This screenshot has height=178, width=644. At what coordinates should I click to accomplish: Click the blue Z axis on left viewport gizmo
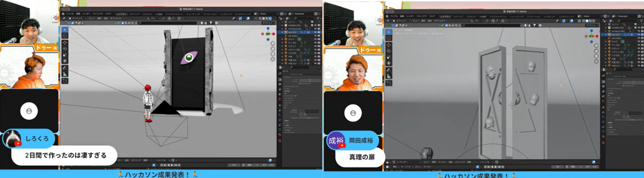[268, 28]
